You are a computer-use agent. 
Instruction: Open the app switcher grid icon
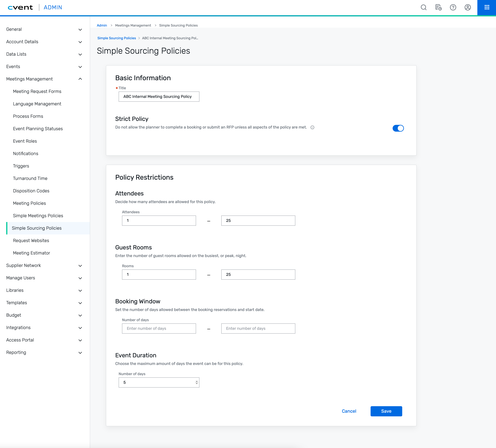pos(487,7)
